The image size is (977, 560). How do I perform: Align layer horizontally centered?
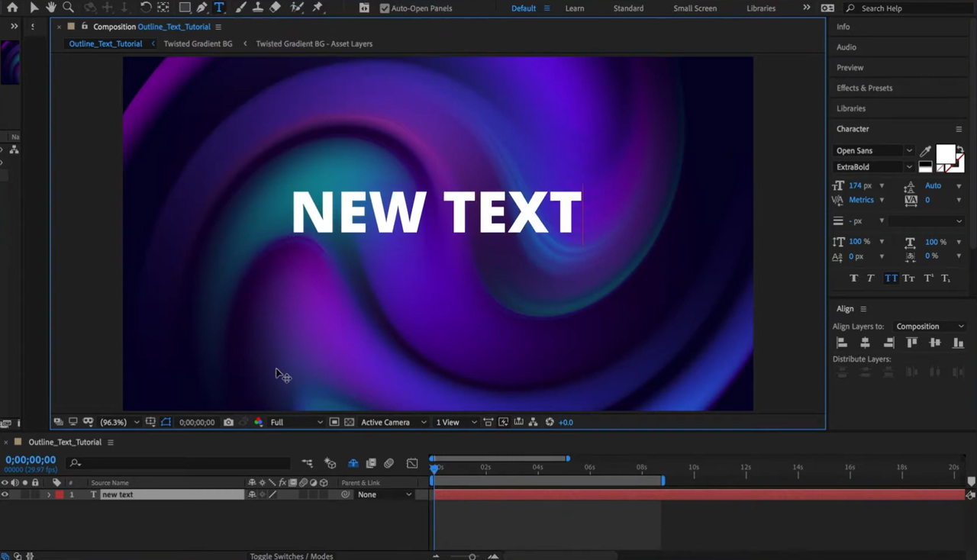[865, 343]
